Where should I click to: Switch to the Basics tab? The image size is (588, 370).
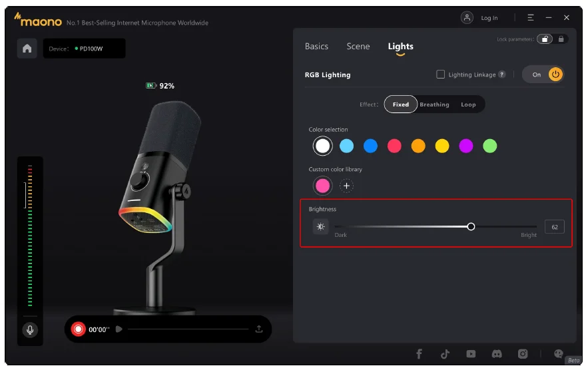(316, 46)
